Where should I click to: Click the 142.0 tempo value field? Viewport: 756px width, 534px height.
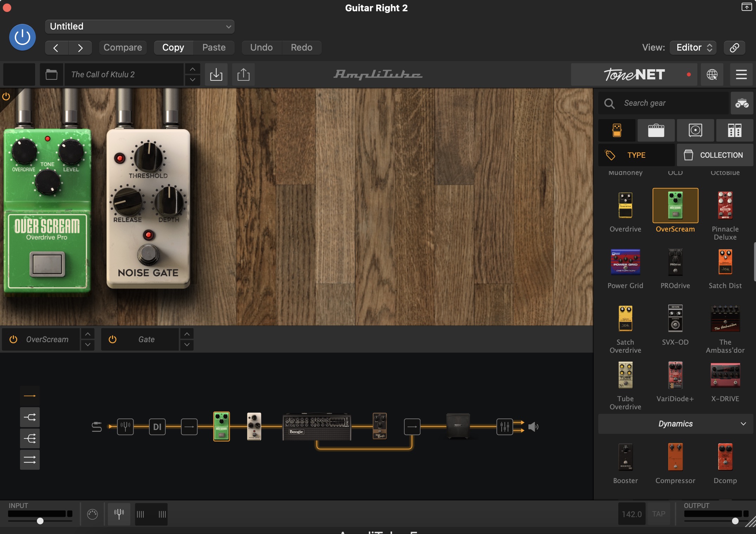[632, 514]
